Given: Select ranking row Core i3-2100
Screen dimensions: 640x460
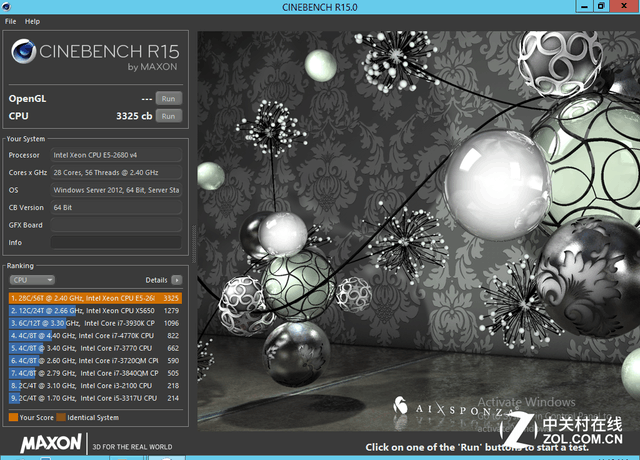Looking at the screenshot, I should click(95, 386).
